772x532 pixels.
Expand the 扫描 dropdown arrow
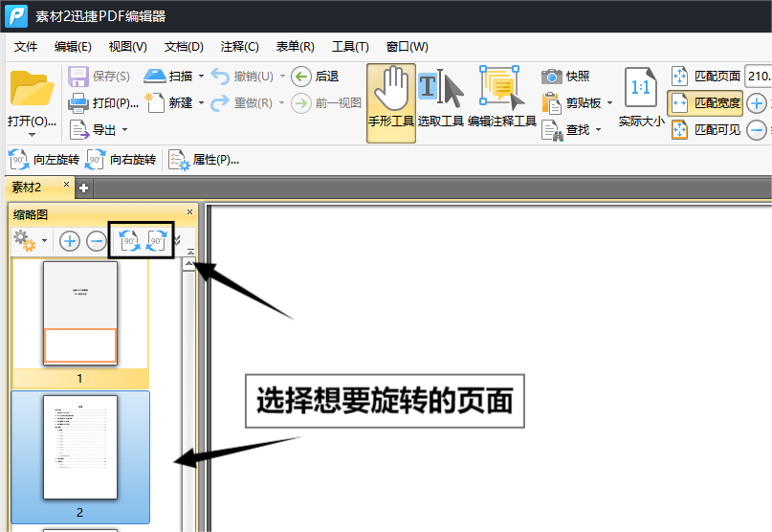pyautogui.click(x=201, y=77)
